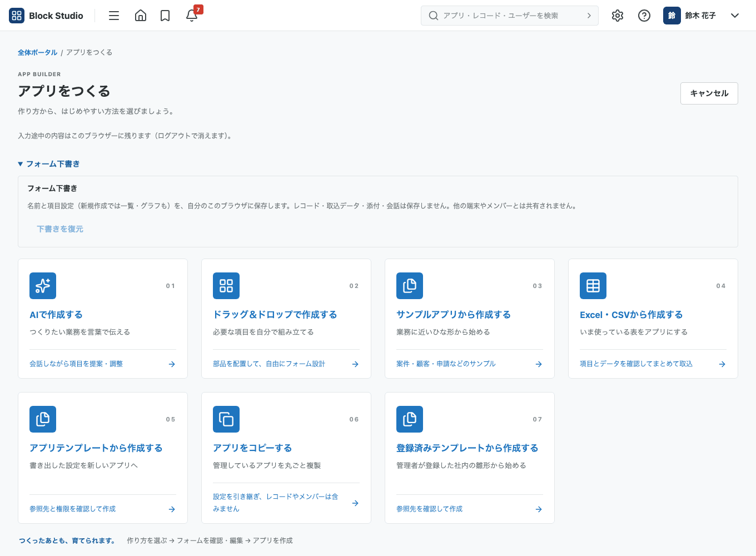Click the arrow beside 会話しながら項目を提案・調整
Screen dimensions: 756x556
click(172, 364)
